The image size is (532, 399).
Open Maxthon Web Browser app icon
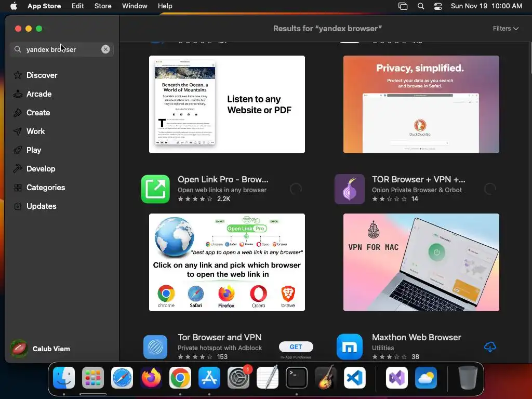pyautogui.click(x=350, y=347)
